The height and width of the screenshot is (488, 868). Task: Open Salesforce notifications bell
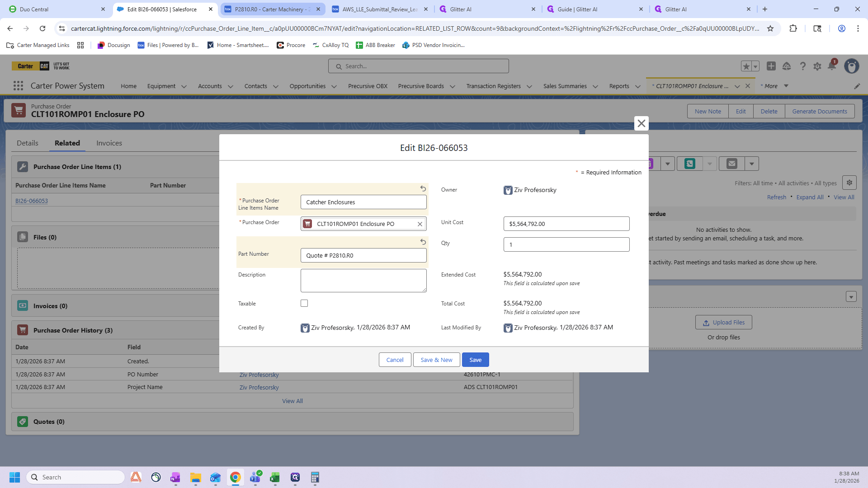click(832, 66)
